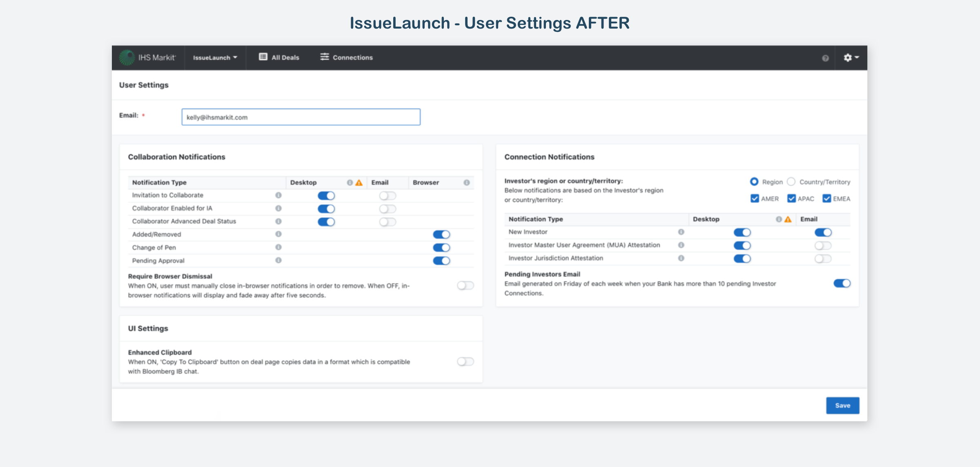Click info icon for Investor Jurisdiction Attestation
The image size is (980, 467).
pyautogui.click(x=681, y=258)
